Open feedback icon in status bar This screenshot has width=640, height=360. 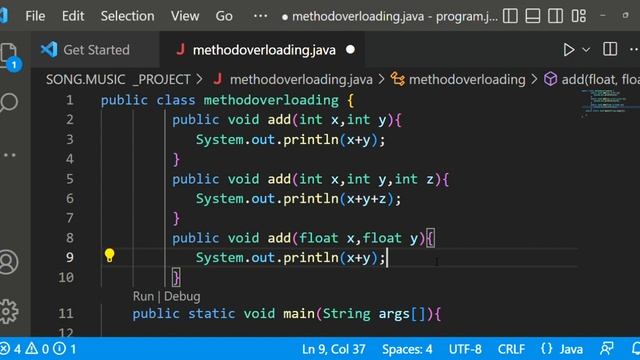[607, 349]
